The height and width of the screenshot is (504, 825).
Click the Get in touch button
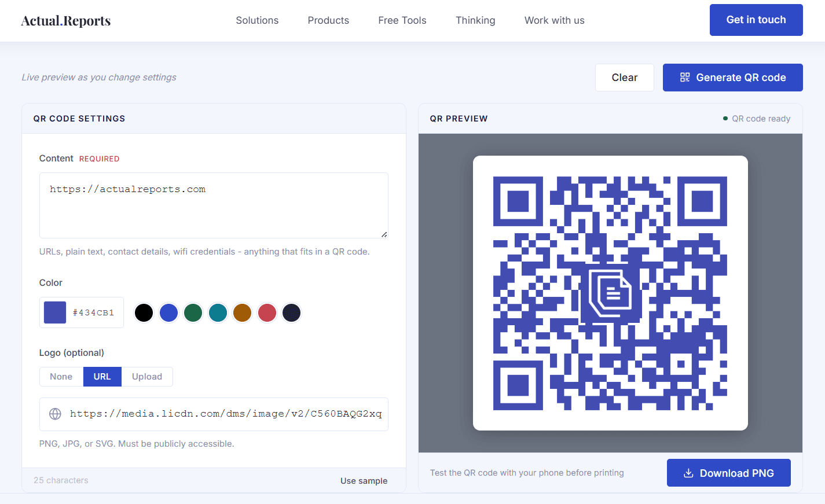point(756,20)
